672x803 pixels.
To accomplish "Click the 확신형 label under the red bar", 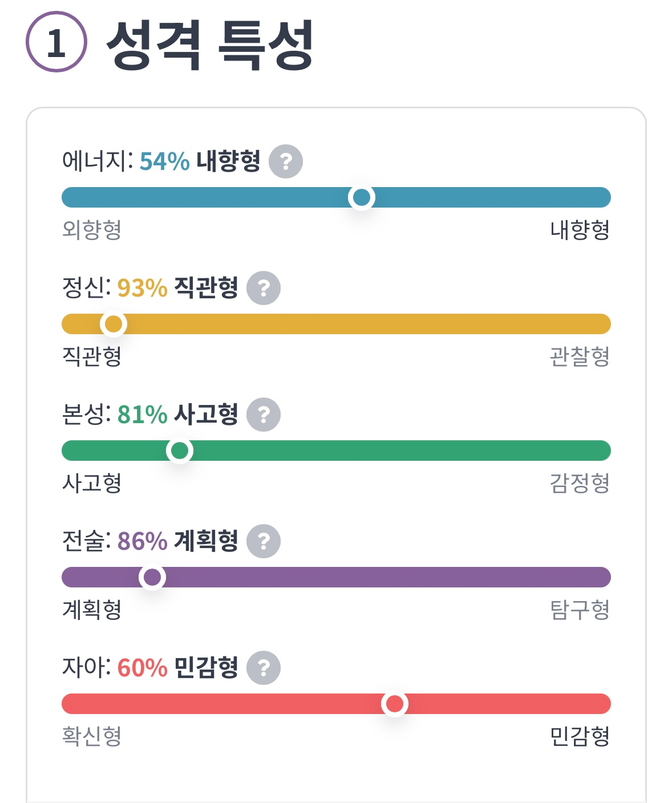I will (92, 736).
